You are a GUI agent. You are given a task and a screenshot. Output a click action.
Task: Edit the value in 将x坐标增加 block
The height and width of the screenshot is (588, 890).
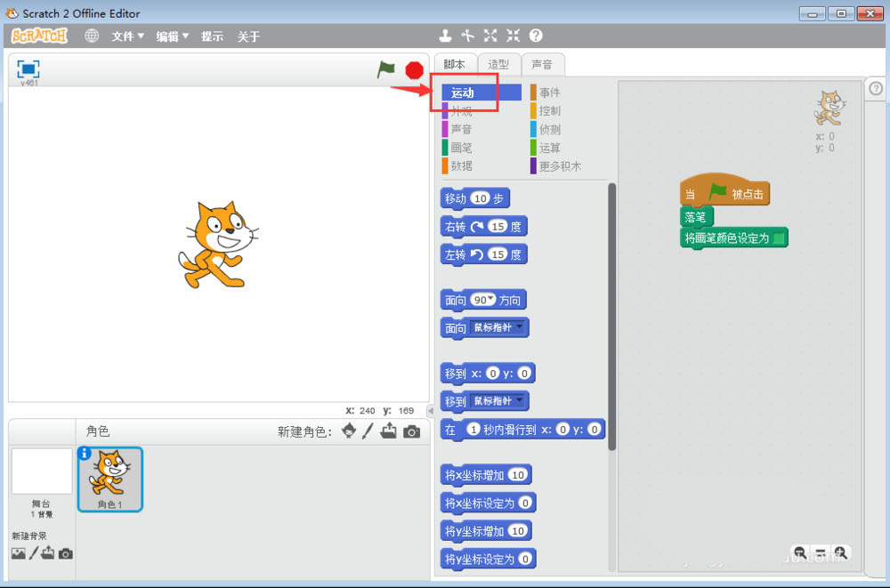518,474
